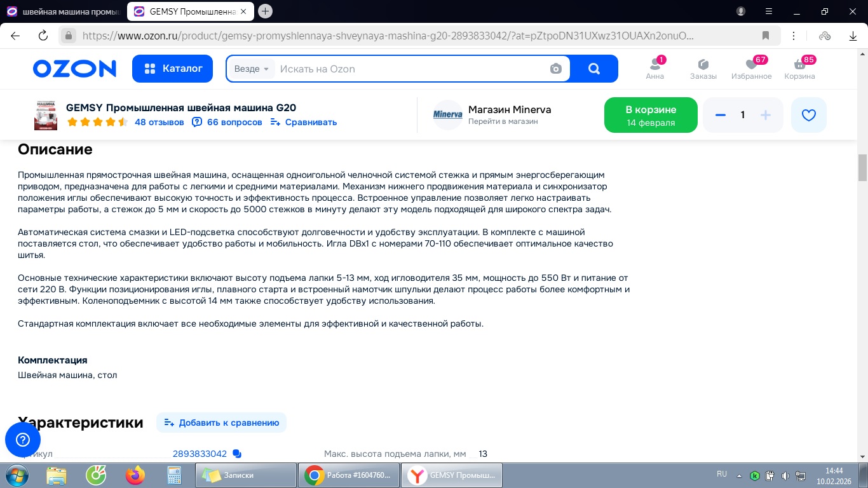
Task: Switch to the Записки taskbar window
Action: point(247,475)
